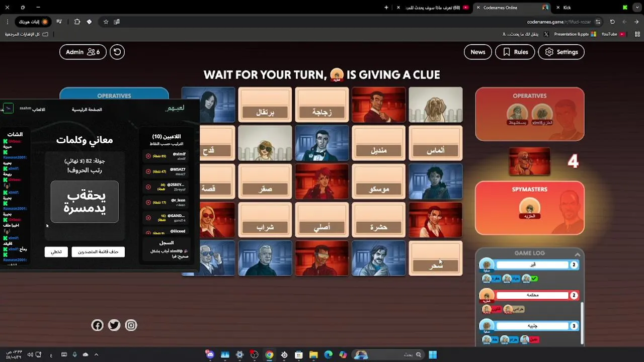The image size is (644, 362).
Task: Select the word card منديل
Action: [x=379, y=143]
